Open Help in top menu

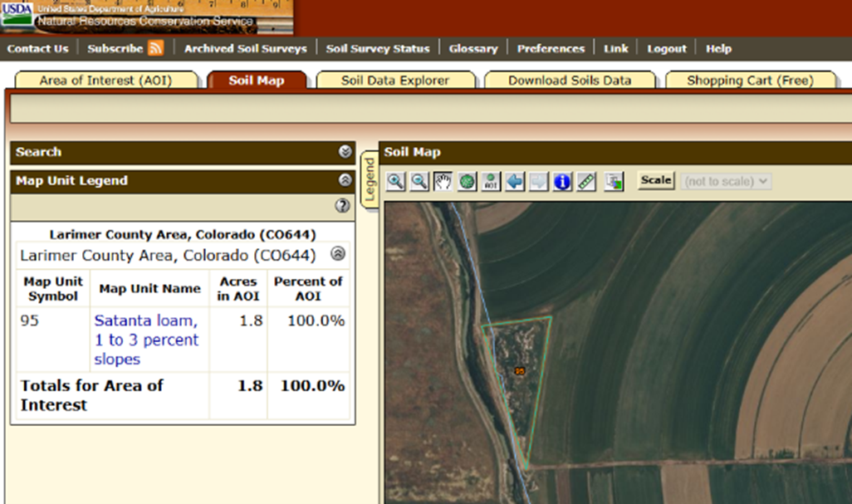pyautogui.click(x=718, y=49)
